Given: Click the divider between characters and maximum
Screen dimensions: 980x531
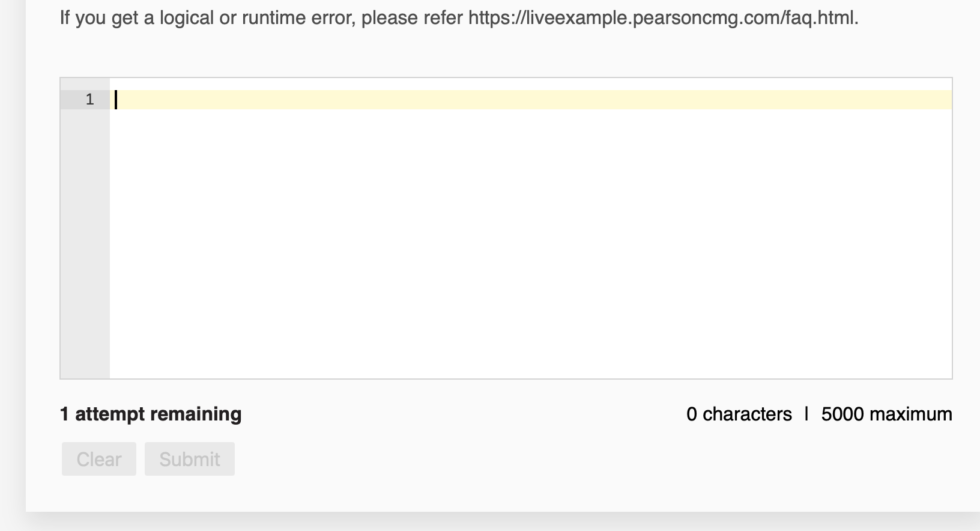Looking at the screenshot, I should click(x=806, y=414).
